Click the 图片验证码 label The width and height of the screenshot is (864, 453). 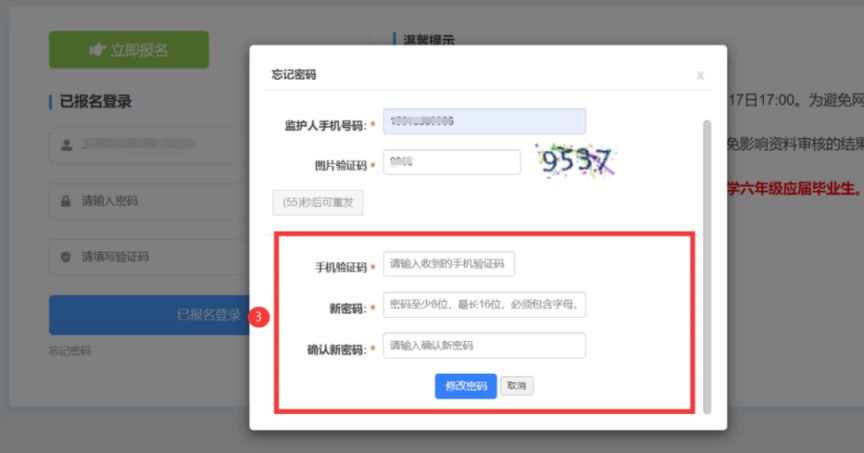point(341,165)
